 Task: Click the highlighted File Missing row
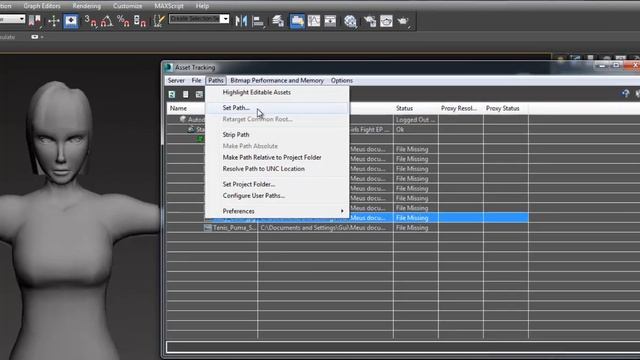[439, 218]
